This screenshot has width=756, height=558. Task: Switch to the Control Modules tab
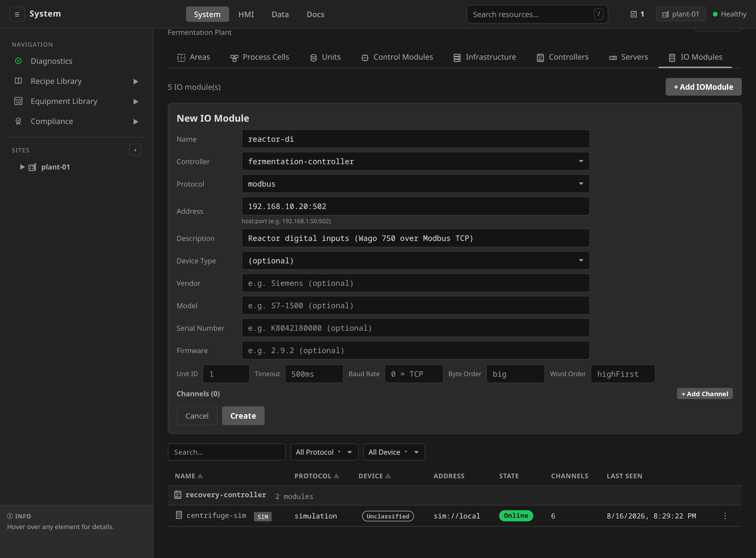(397, 57)
